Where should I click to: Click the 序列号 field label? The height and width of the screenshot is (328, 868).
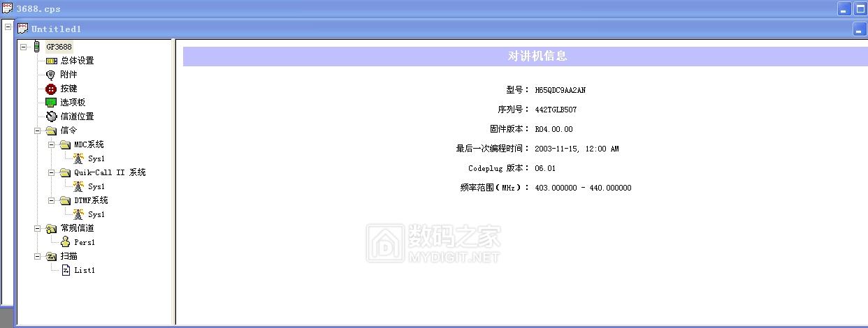pyautogui.click(x=514, y=110)
